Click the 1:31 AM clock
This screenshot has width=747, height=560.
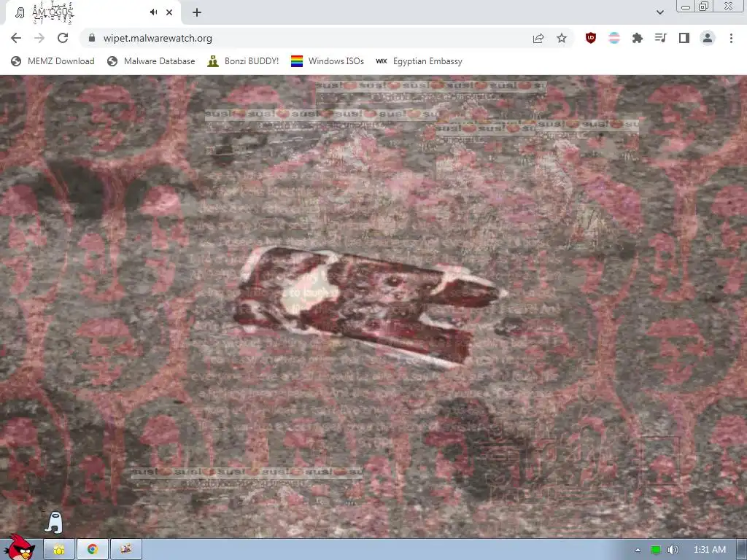pos(710,550)
